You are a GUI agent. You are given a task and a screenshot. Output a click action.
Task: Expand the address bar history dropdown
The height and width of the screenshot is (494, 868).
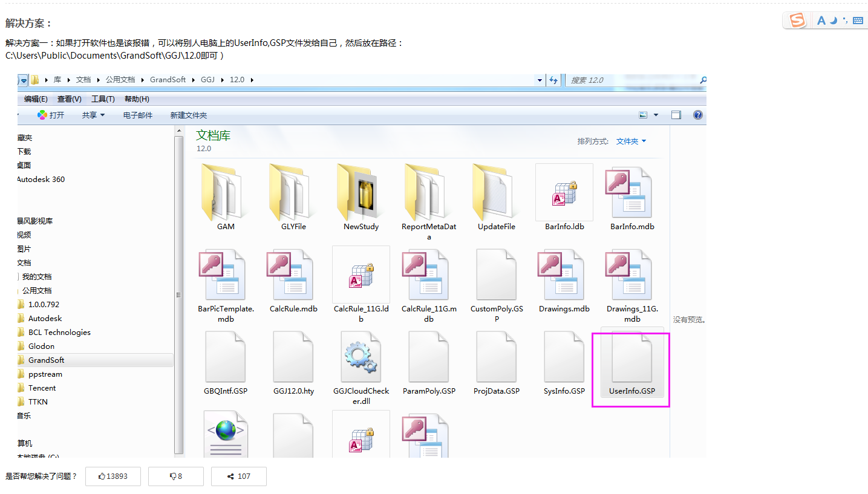coord(540,80)
